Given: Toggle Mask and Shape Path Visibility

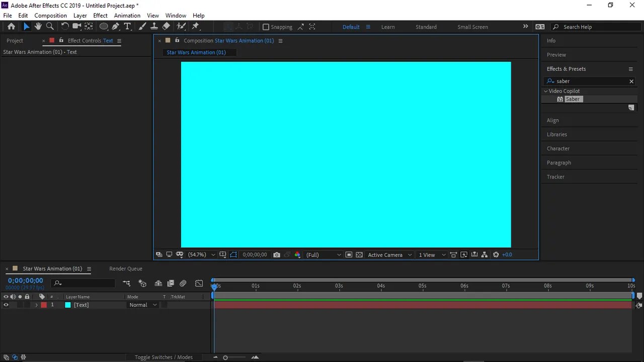Looking at the screenshot, I should tap(233, 255).
